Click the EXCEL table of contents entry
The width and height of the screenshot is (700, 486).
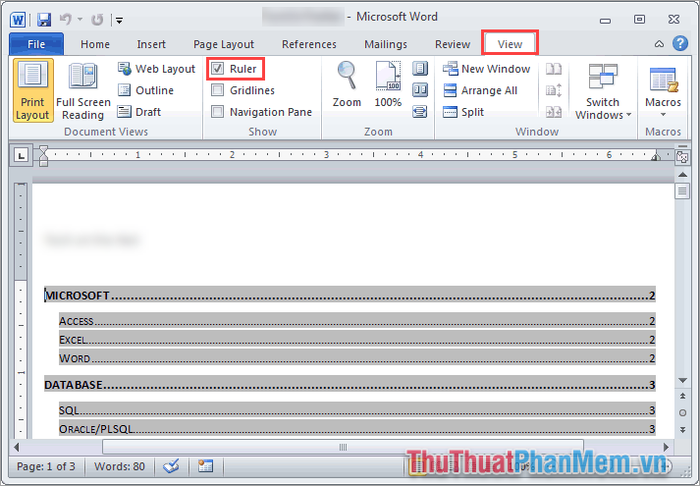tap(357, 340)
